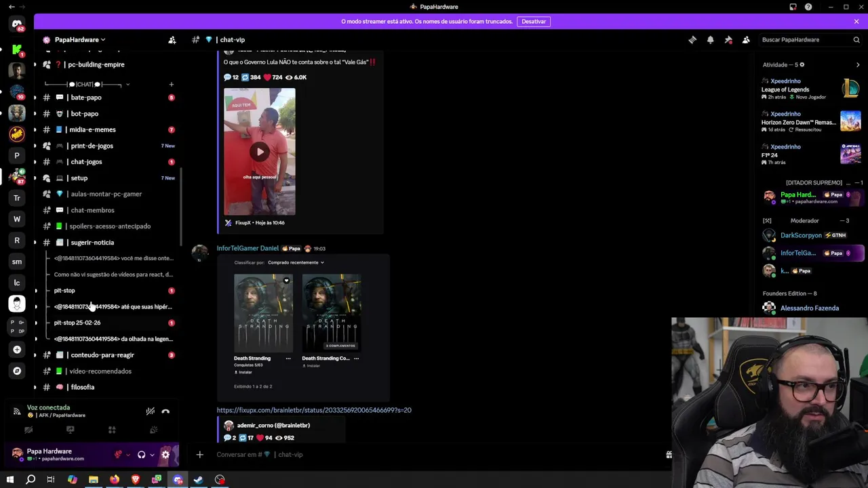Turn on camera in voice panel
Viewport: 868px width, 488px height.
click(x=28, y=430)
